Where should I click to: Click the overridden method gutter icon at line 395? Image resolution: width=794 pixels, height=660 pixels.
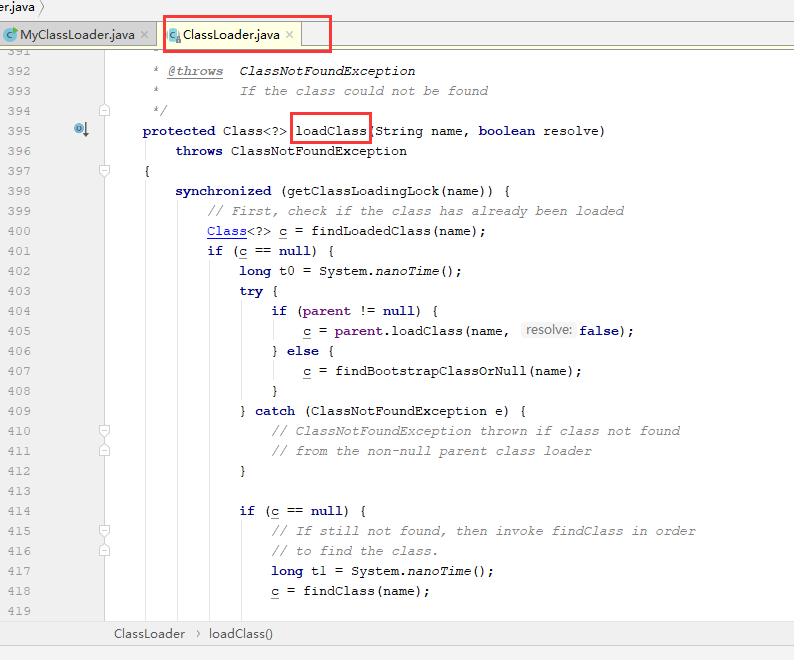[x=82, y=130]
